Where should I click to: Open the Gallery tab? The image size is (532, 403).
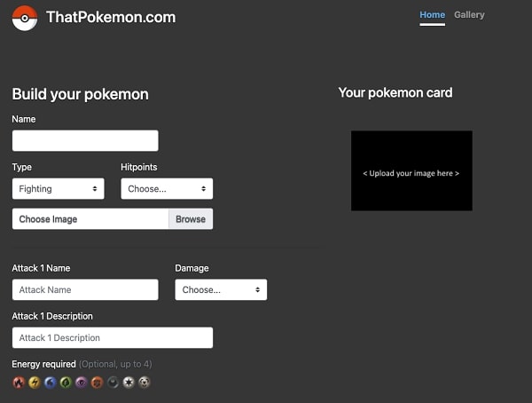pos(469,15)
